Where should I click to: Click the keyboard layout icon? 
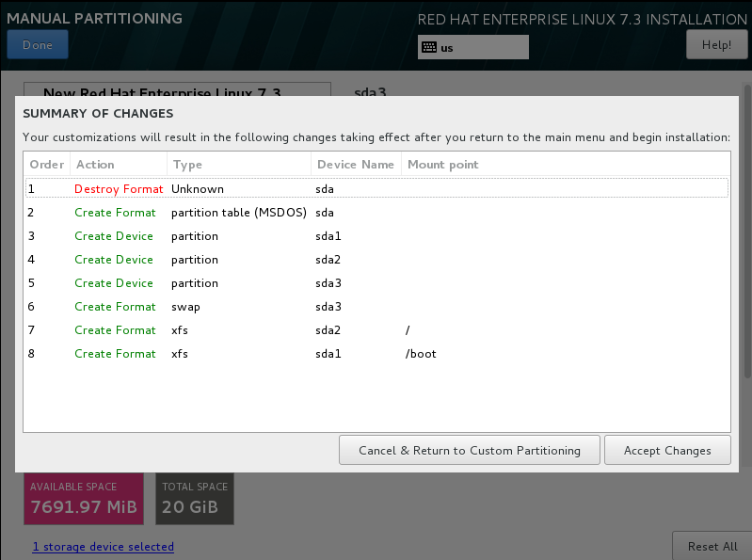pyautogui.click(x=429, y=47)
